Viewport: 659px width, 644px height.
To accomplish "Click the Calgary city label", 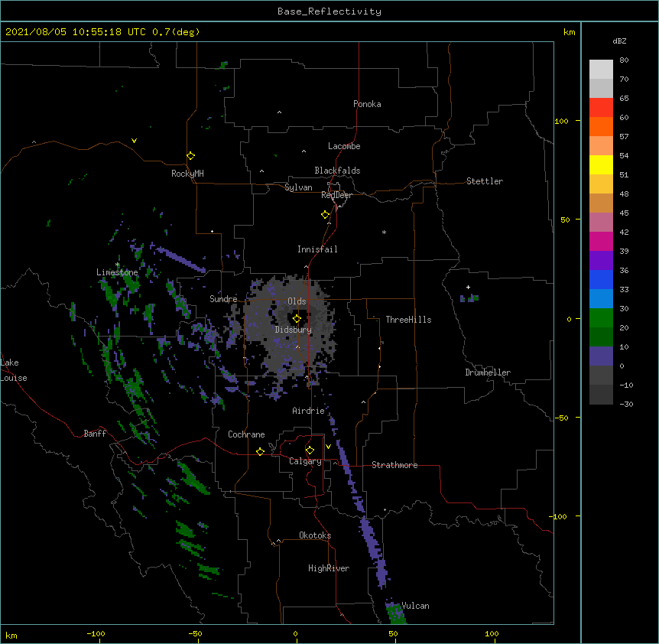I will tap(305, 461).
